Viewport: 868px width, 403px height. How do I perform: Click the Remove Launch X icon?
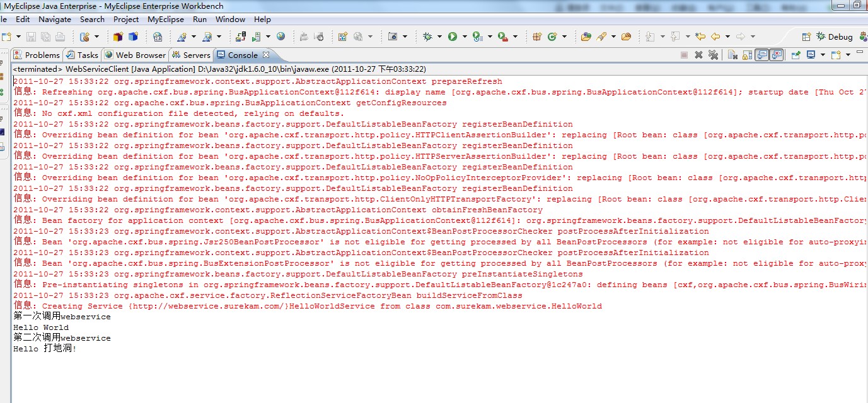point(698,55)
